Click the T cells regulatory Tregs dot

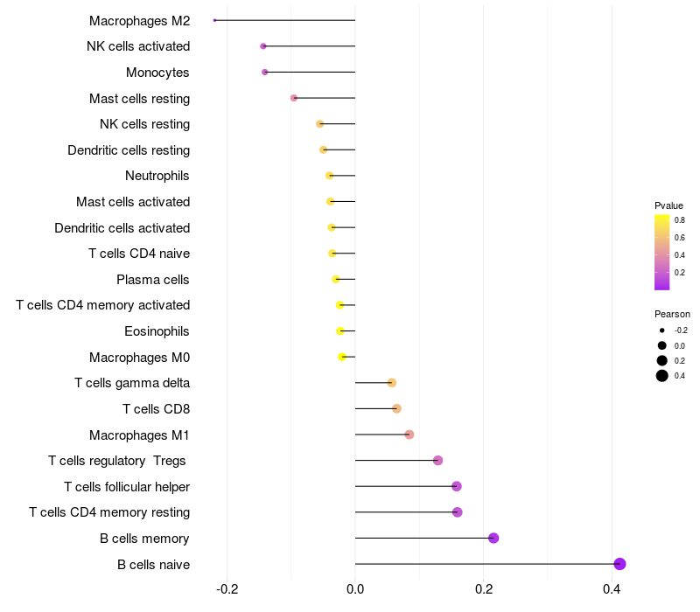pyautogui.click(x=438, y=461)
